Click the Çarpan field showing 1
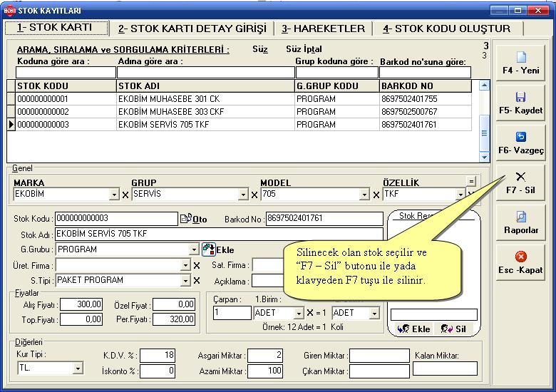 point(232,313)
